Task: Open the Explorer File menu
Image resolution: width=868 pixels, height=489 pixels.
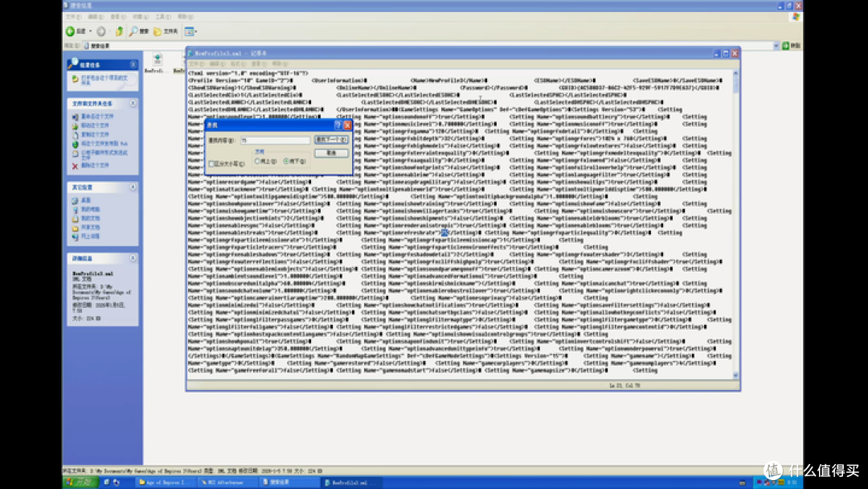Action: [x=72, y=17]
